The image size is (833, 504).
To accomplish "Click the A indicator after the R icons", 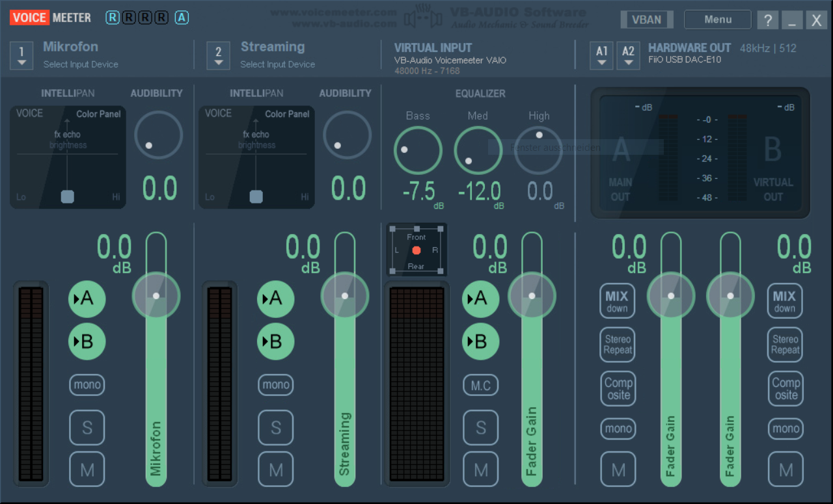I will 182,18.
